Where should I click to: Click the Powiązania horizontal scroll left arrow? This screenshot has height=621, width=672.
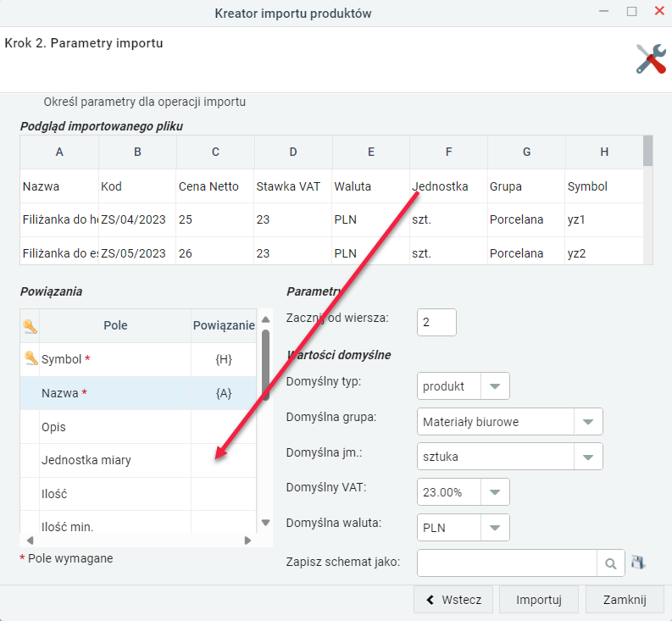click(30, 541)
